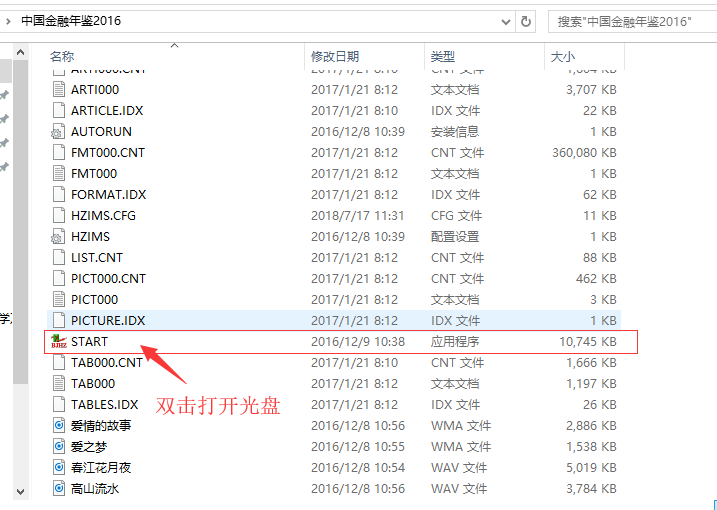Select the LIST.CNT file icon
Viewport: 717px width, 510px height.
pyautogui.click(x=59, y=258)
